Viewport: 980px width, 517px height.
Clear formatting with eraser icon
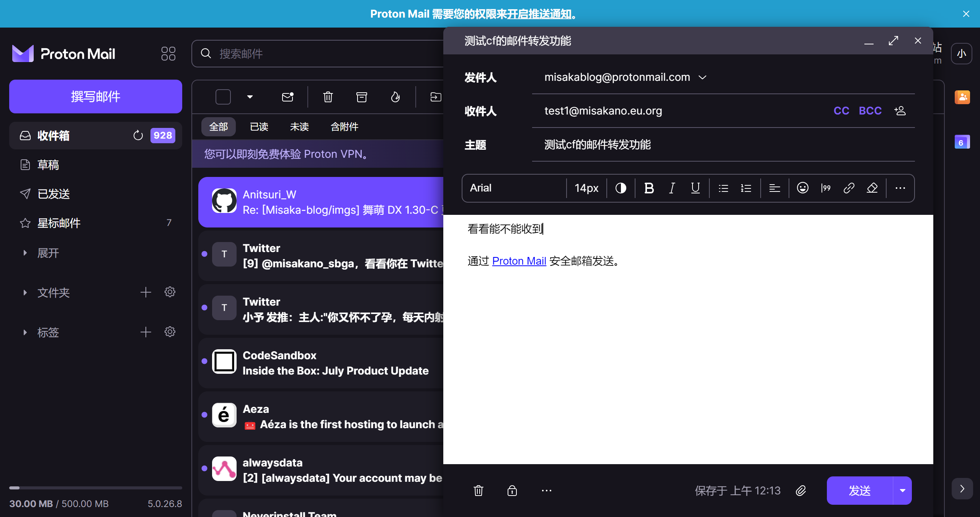[872, 188]
